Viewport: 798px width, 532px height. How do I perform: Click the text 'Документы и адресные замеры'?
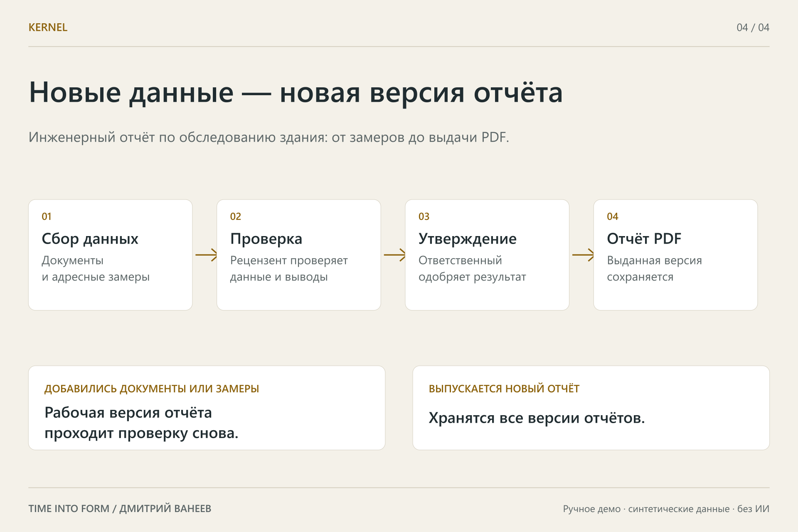[96, 268]
